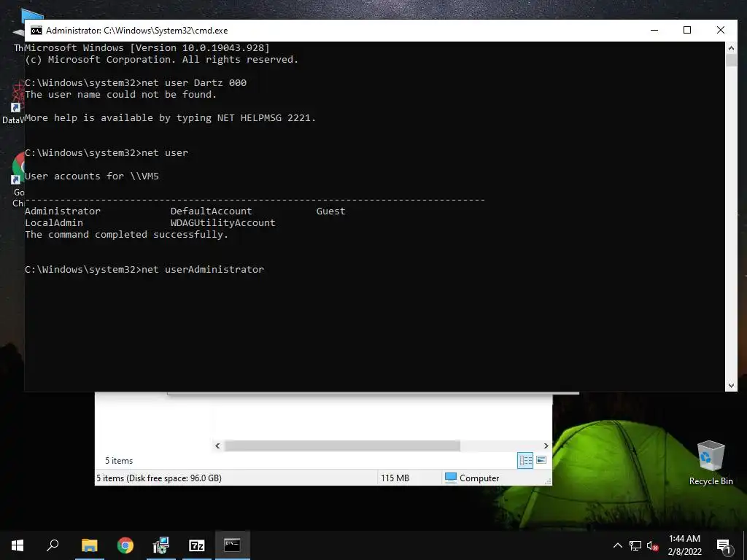Switch the file window to large thumbnails view
Image resolution: width=747 pixels, height=560 pixels.
(541, 460)
